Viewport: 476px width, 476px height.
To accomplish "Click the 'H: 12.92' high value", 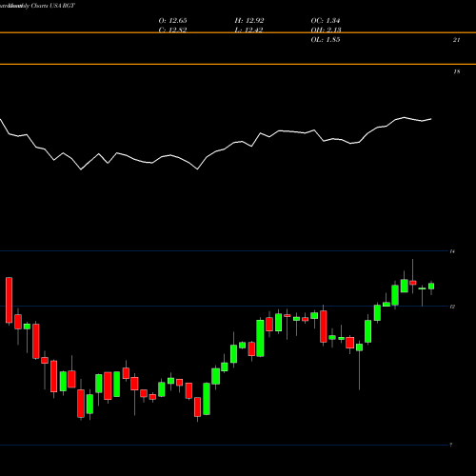I will tap(249, 21).
